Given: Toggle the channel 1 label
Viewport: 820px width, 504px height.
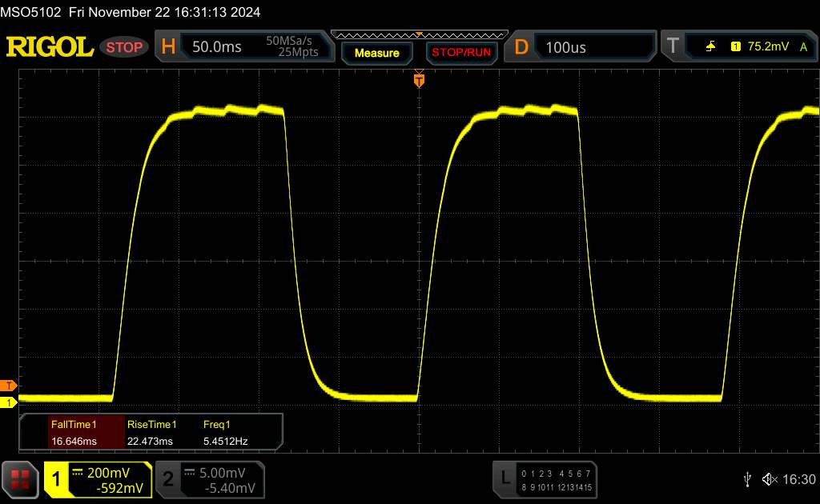Looking at the screenshot, I should tap(56, 479).
